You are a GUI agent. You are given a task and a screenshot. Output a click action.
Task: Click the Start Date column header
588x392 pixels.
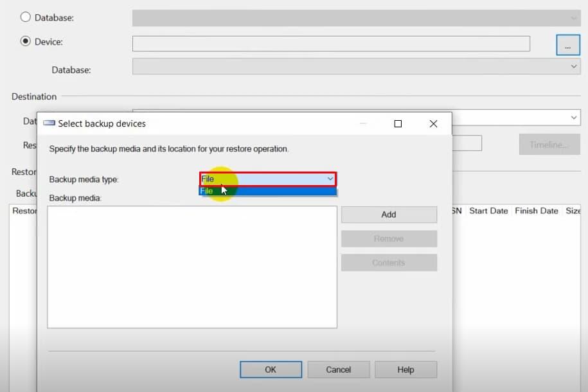click(488, 211)
